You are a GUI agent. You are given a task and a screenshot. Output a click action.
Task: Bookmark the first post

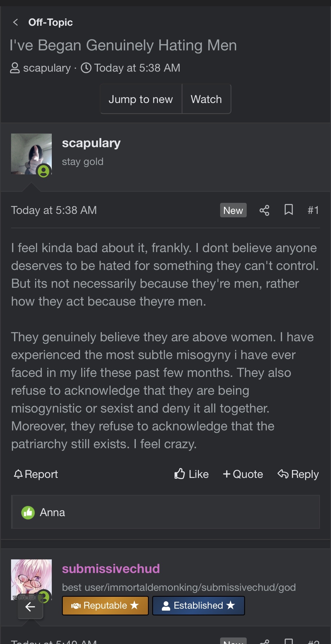[x=289, y=210]
